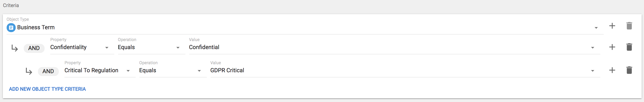The image size is (644, 102).
Task: Delete the Confidentiality property row
Action: tap(629, 47)
